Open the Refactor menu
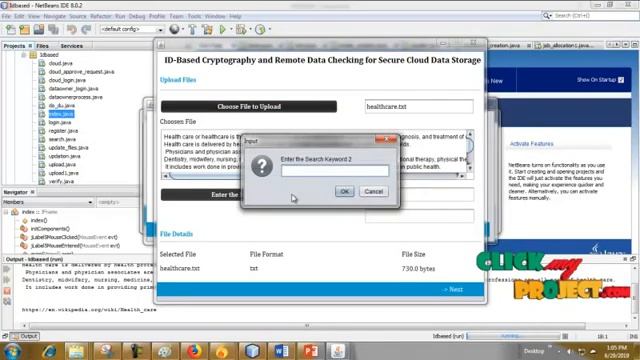 click(100, 16)
